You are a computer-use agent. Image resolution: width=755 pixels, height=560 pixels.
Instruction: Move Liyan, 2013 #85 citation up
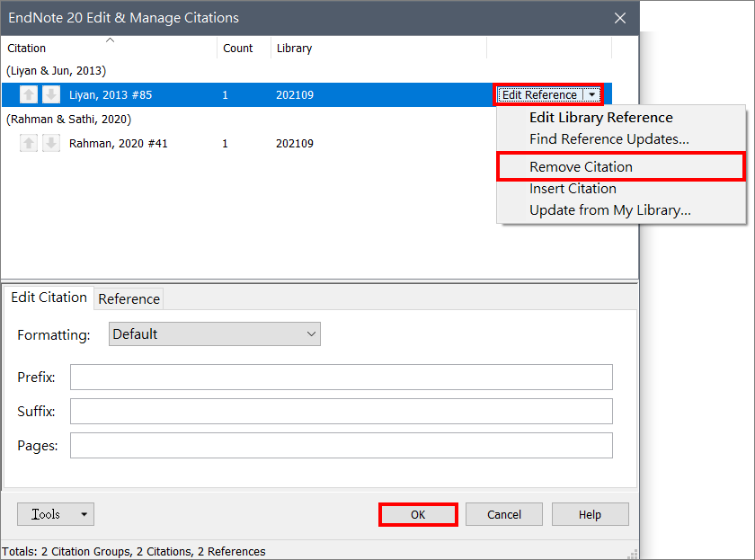click(x=29, y=95)
